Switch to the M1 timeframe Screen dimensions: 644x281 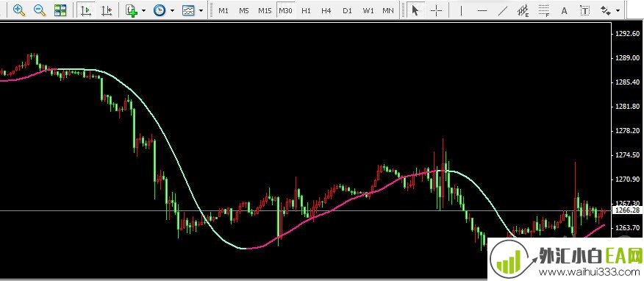[x=223, y=11]
